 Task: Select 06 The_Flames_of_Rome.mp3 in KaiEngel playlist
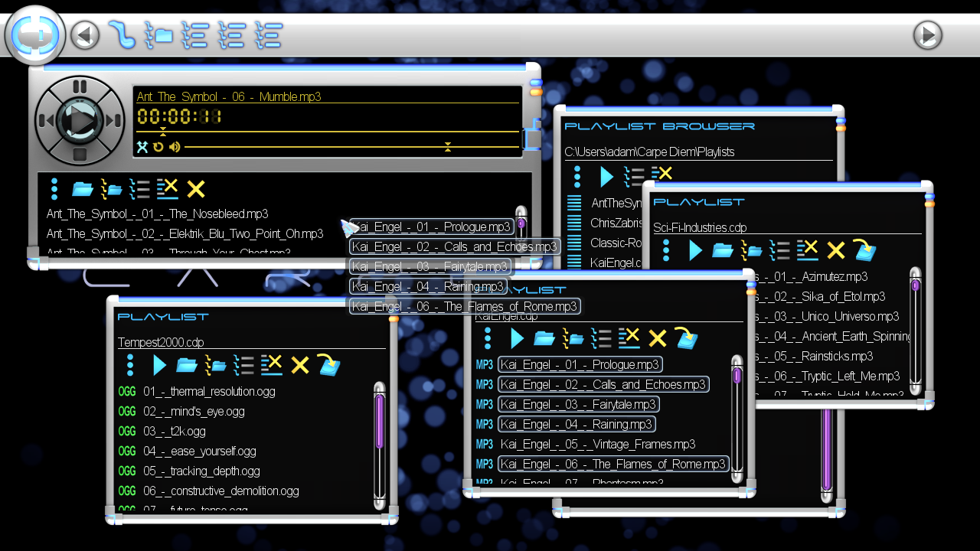point(613,464)
